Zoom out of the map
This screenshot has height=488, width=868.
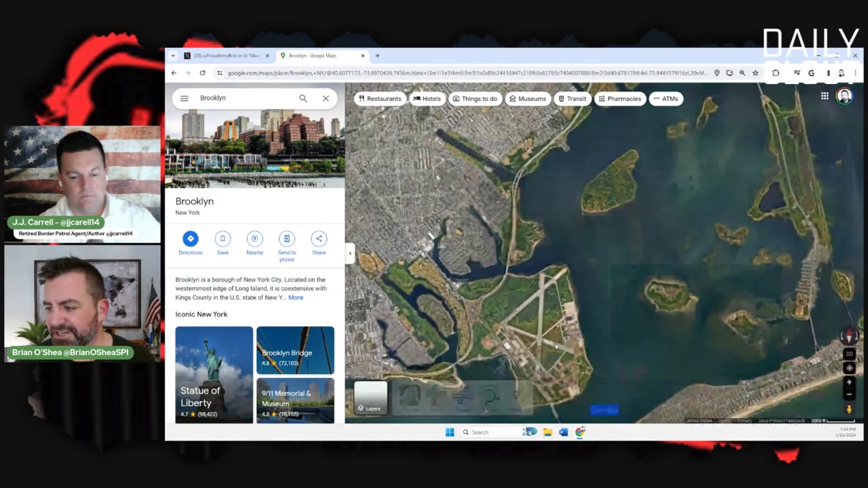849,394
